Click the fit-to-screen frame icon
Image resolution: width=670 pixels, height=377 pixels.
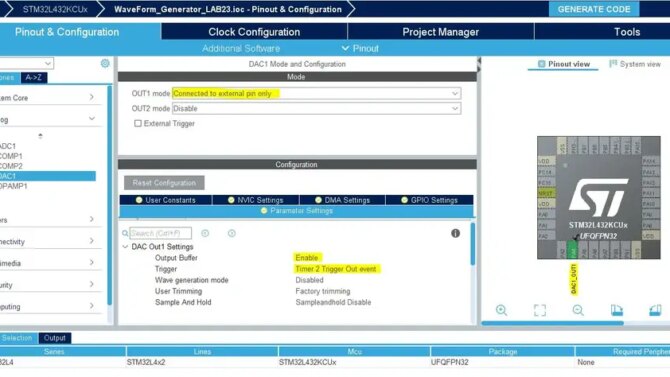pyautogui.click(x=540, y=310)
